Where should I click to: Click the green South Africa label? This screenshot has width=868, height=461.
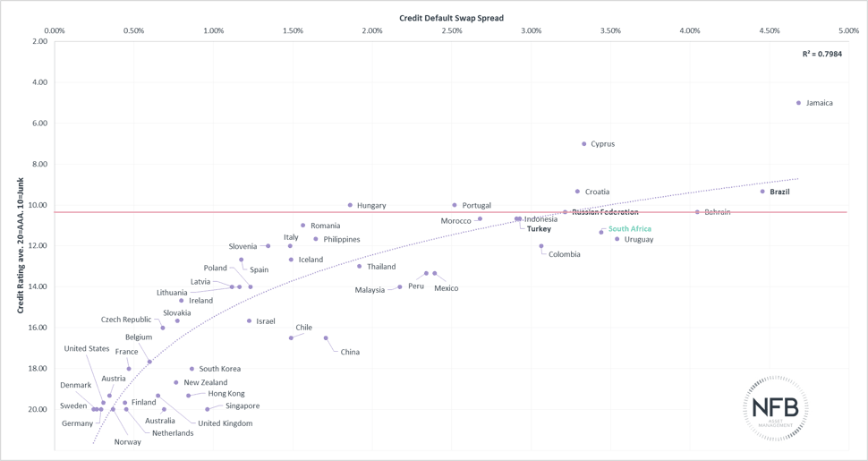coord(629,229)
